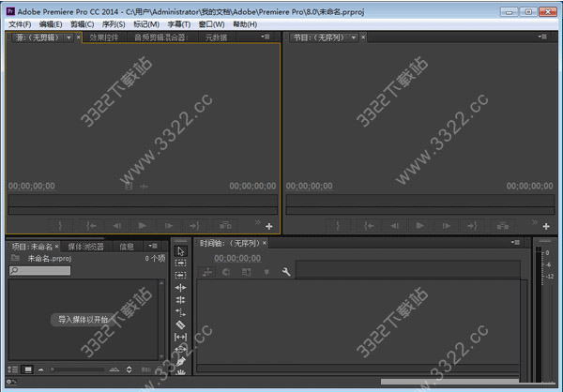Select the Slide tool
563x392 pixels.
pos(180,349)
